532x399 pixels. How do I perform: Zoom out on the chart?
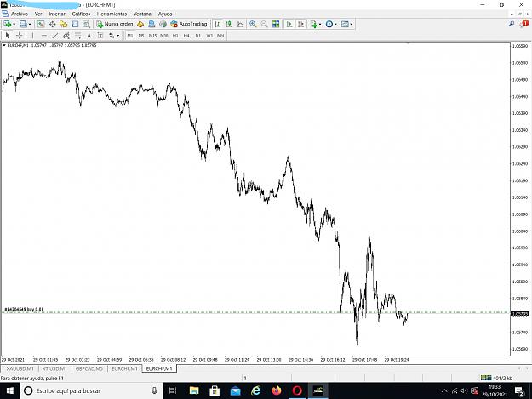pyautogui.click(x=265, y=24)
